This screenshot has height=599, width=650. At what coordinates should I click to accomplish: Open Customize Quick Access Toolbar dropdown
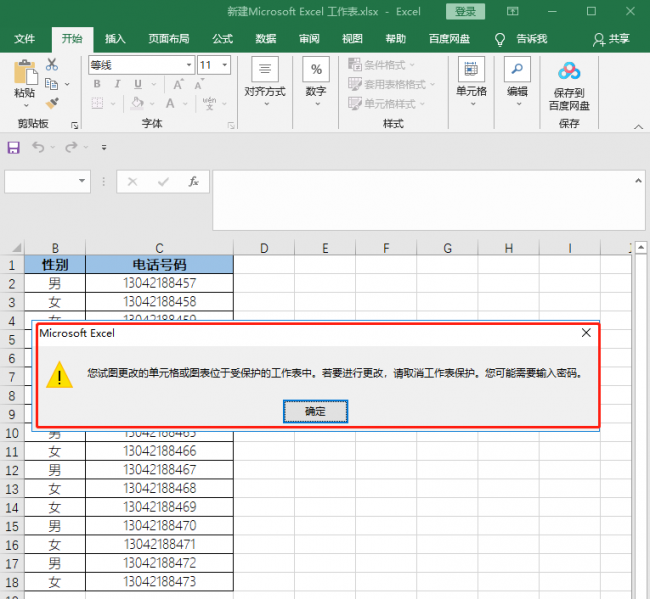[x=104, y=147]
